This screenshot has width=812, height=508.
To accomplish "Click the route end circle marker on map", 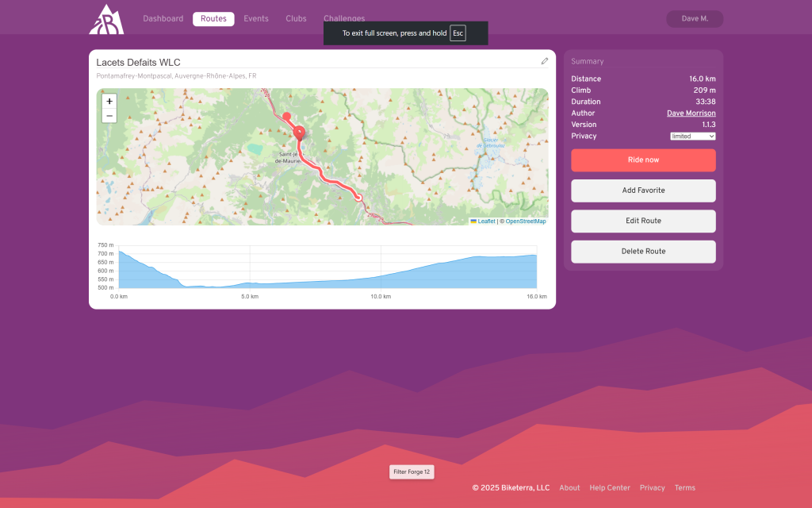I will (358, 198).
